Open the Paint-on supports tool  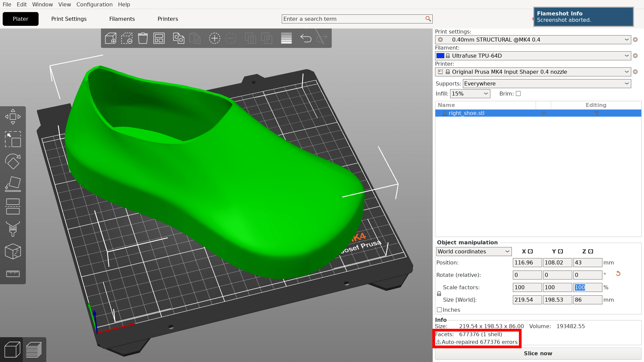pos(13,229)
